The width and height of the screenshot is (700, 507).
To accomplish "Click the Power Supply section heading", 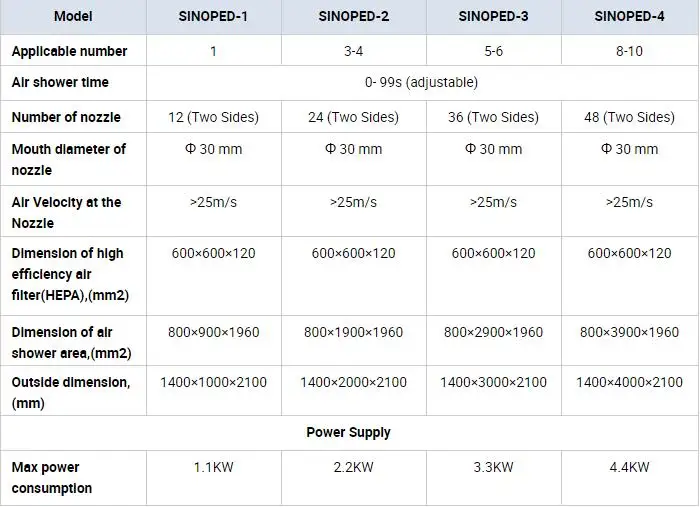I will click(348, 432).
